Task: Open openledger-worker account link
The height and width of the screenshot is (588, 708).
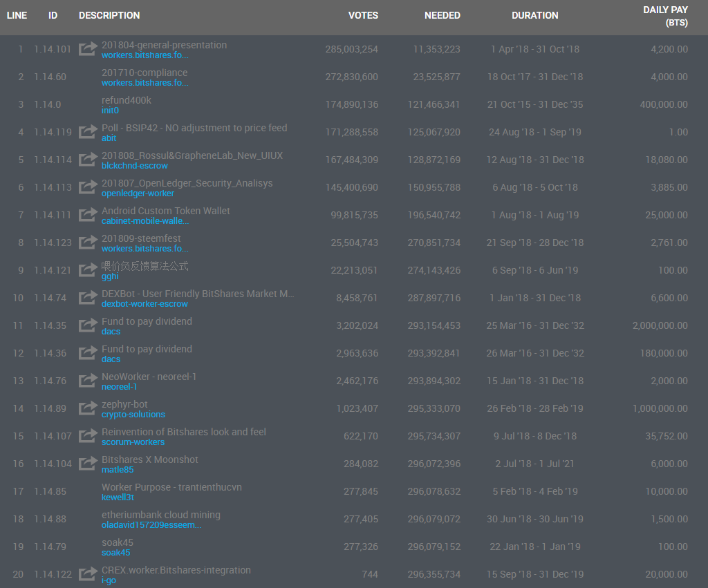Action: point(138,193)
